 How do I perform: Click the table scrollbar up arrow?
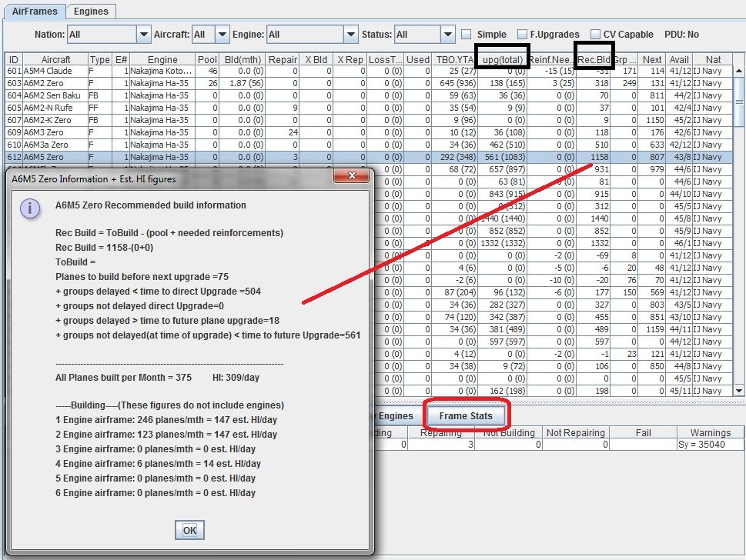point(739,71)
